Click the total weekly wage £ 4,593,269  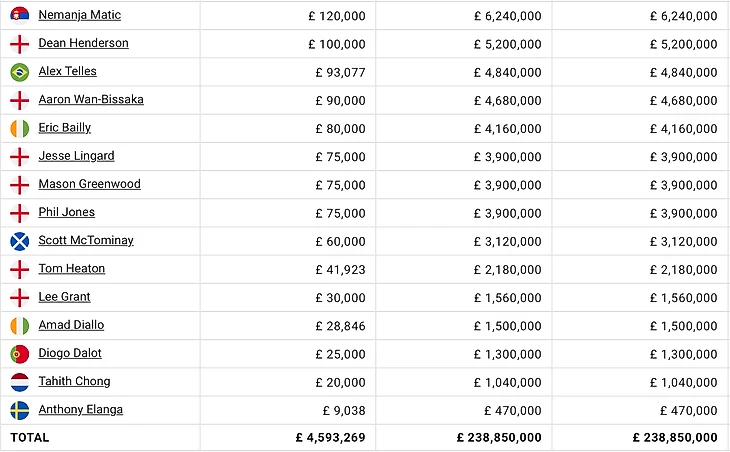[x=330, y=438]
